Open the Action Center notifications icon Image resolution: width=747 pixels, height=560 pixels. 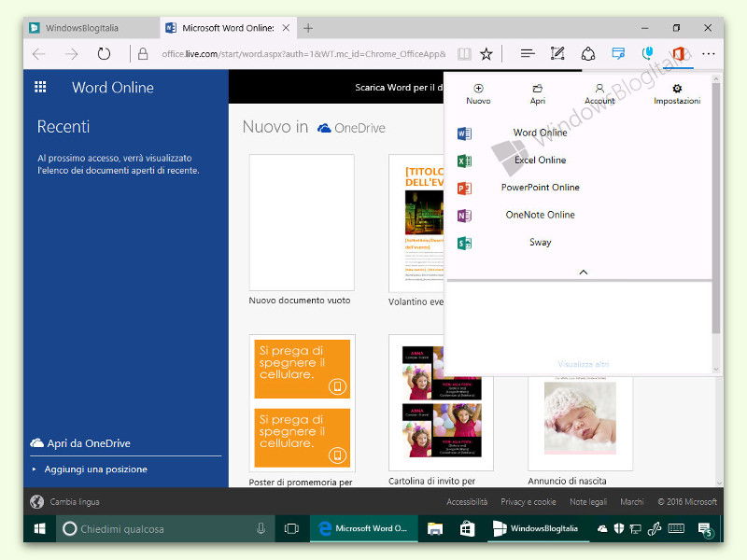705,529
